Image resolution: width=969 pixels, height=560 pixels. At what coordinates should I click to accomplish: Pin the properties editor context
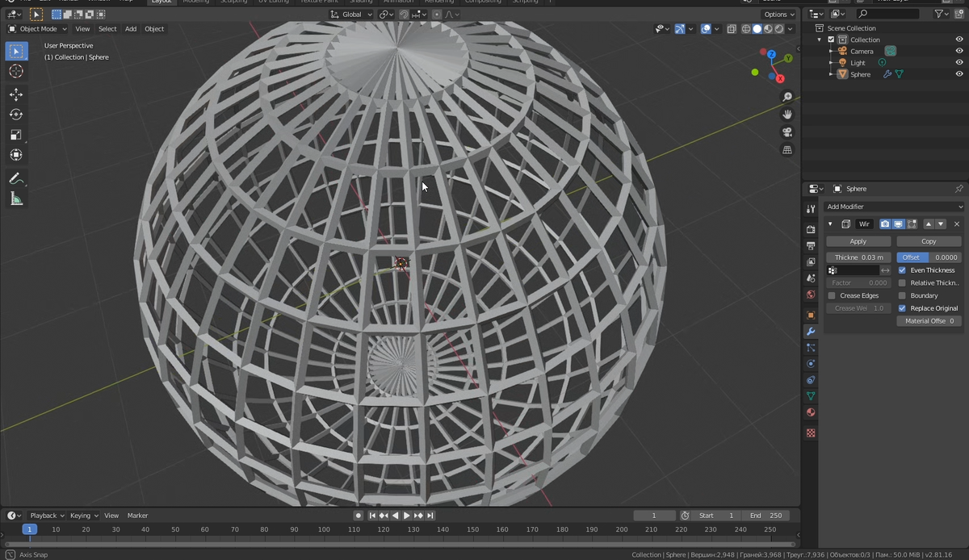(x=959, y=189)
